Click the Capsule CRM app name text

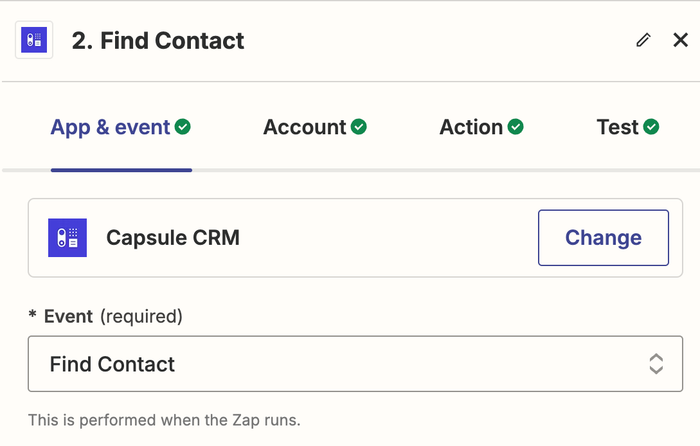[173, 238]
